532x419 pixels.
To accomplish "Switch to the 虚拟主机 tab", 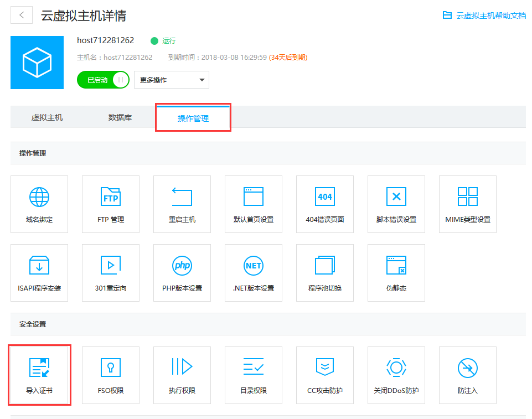I will [x=47, y=117].
